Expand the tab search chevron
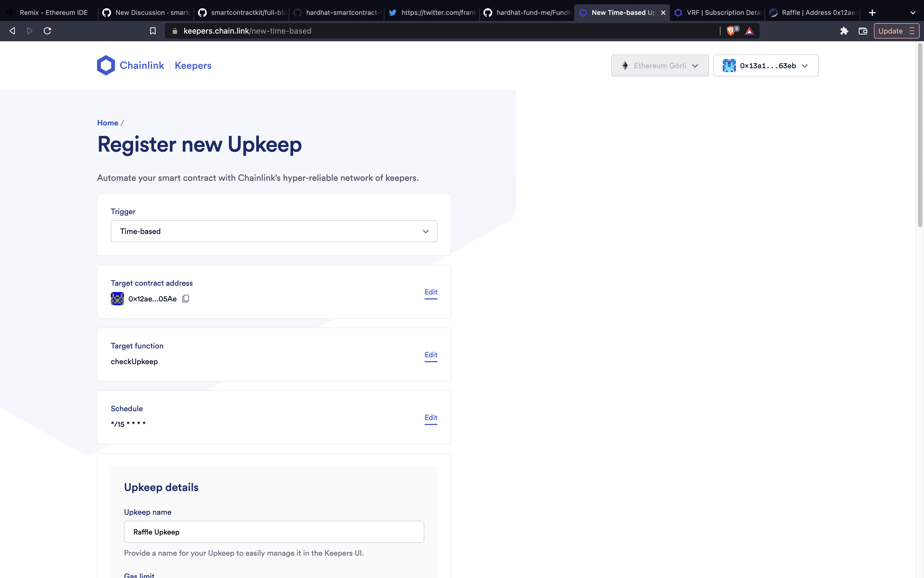The image size is (924, 578). [x=913, y=13]
